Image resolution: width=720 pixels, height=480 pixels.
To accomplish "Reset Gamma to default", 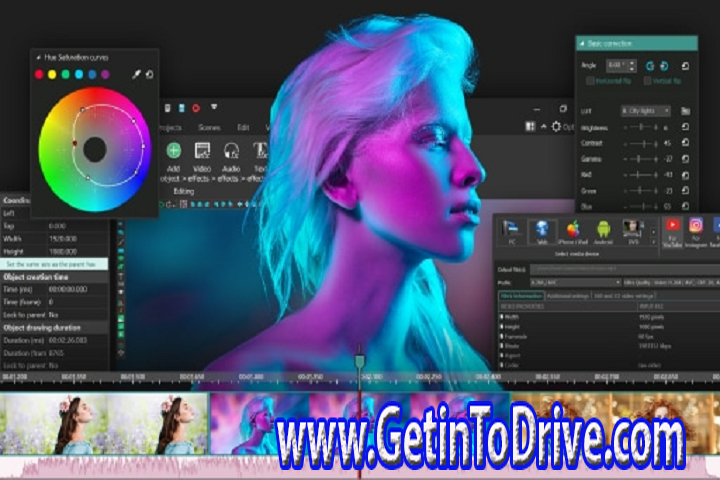I will click(685, 159).
